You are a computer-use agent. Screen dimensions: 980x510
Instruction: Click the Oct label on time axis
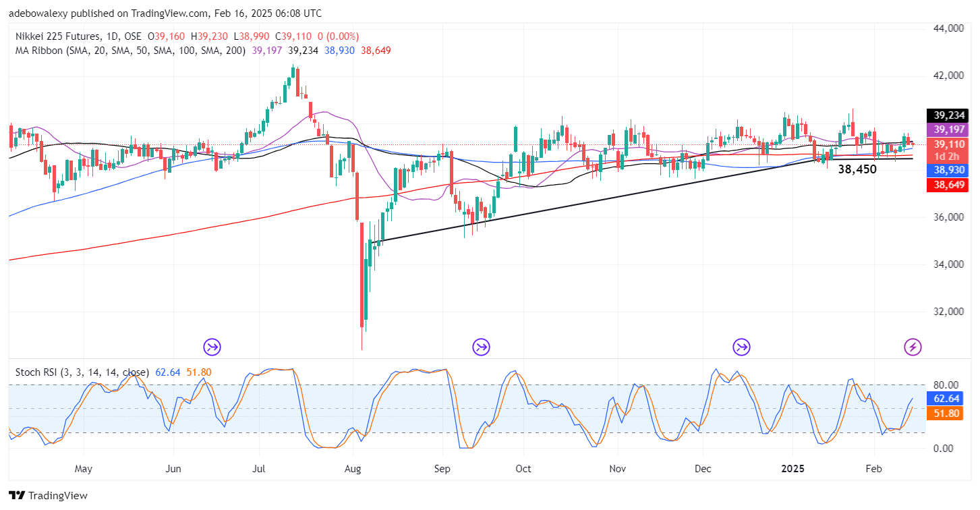523,469
